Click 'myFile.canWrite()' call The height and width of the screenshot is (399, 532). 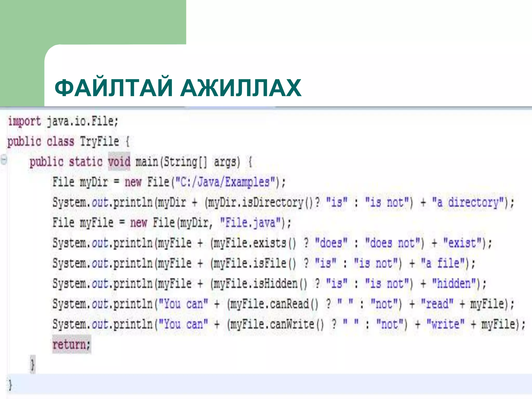tap(277, 324)
